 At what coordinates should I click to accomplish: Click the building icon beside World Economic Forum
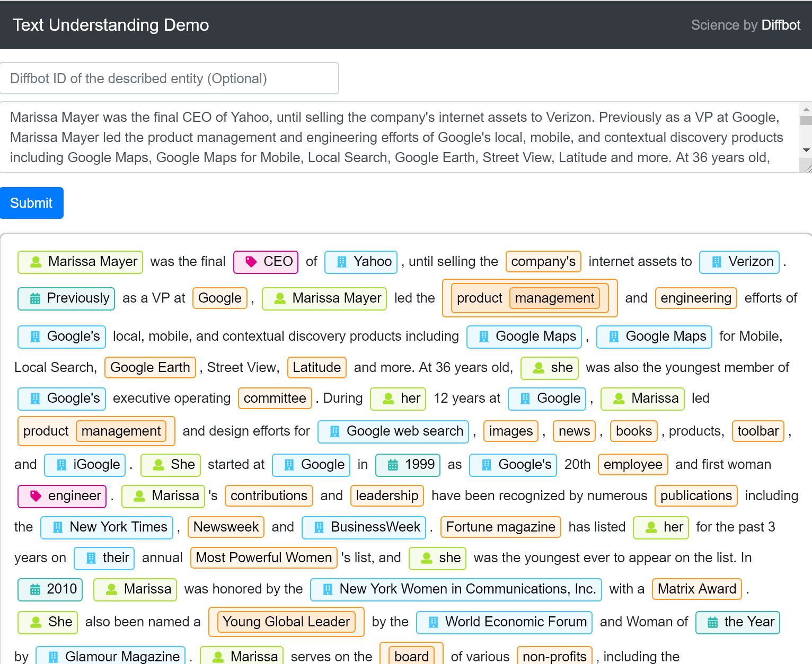[434, 622]
